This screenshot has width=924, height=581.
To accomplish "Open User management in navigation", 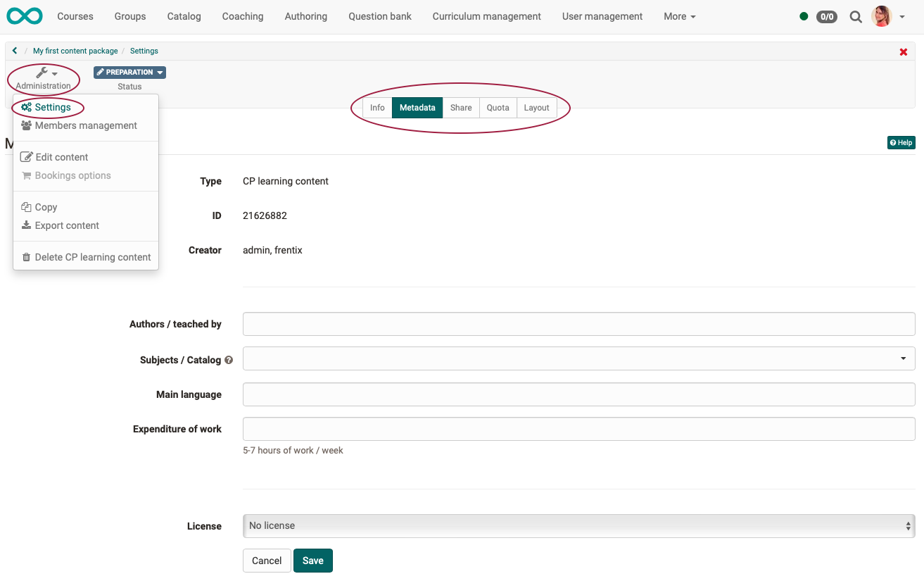I will 602,16.
